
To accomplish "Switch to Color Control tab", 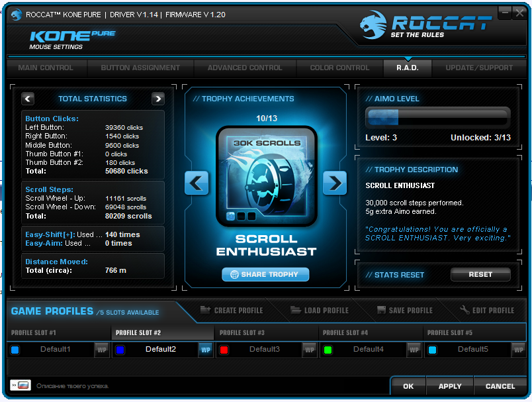I will pyautogui.click(x=339, y=68).
